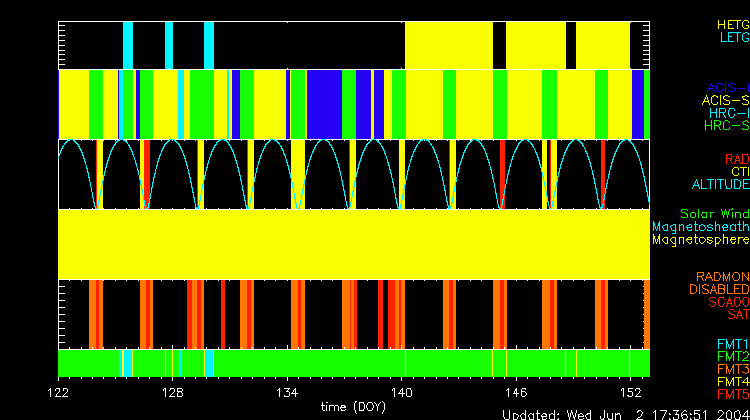Select the LETG legend label

[x=734, y=38]
